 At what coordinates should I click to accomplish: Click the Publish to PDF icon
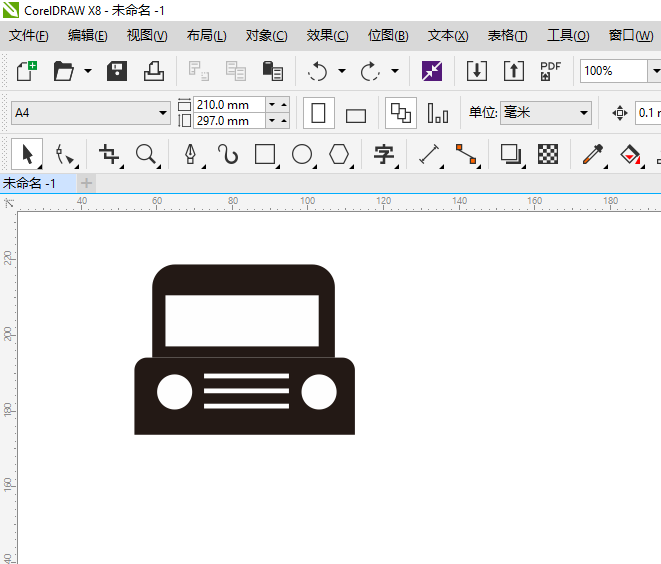coord(550,71)
